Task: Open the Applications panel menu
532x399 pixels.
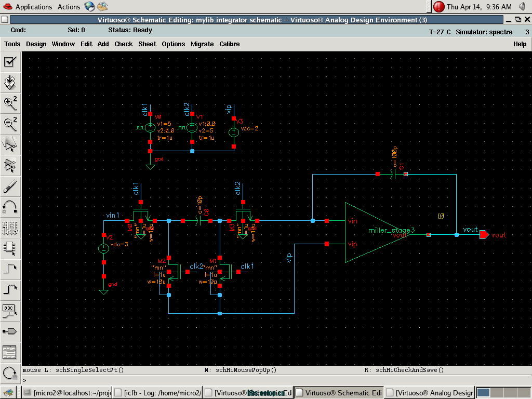Action: click(34, 7)
